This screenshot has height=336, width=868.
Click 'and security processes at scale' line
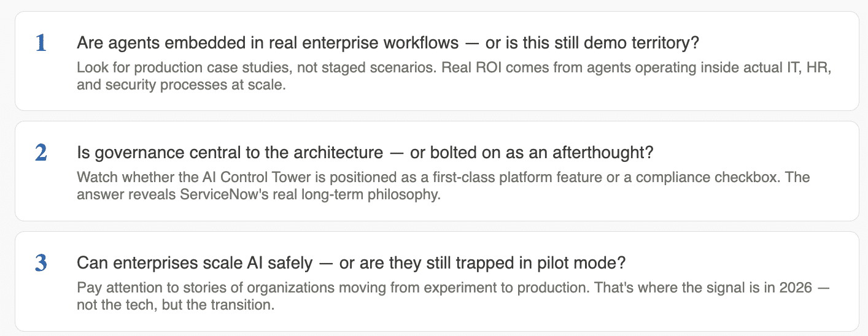tap(181, 85)
